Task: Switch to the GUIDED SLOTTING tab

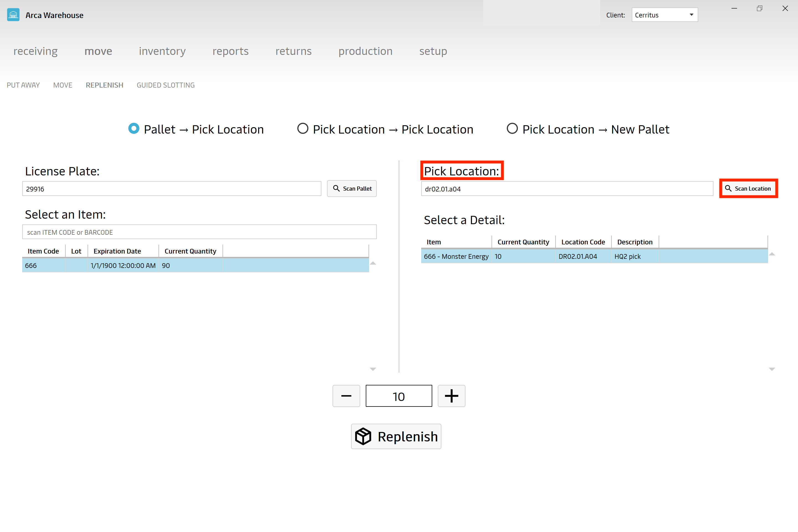Action: point(166,85)
